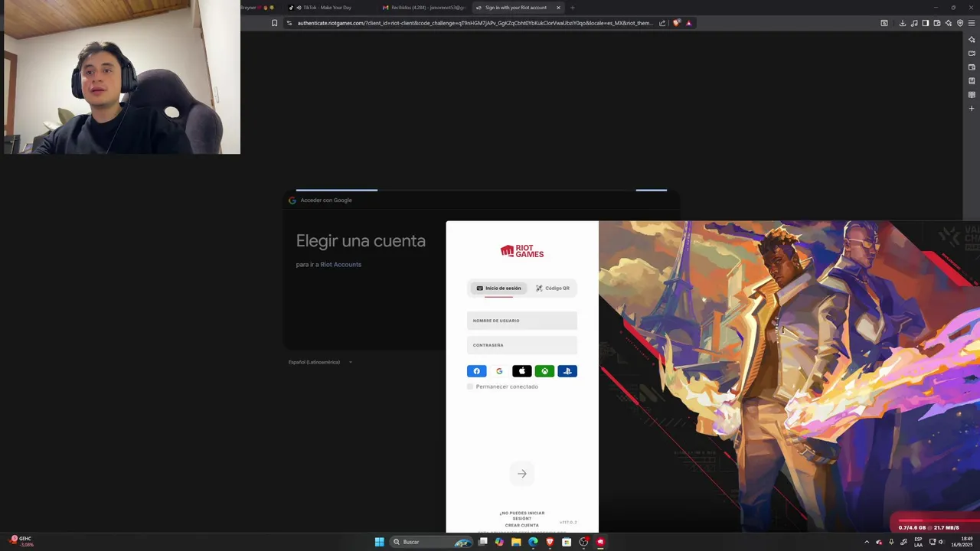980x551 pixels.
Task: Click the music note media control icon
Action: [914, 23]
